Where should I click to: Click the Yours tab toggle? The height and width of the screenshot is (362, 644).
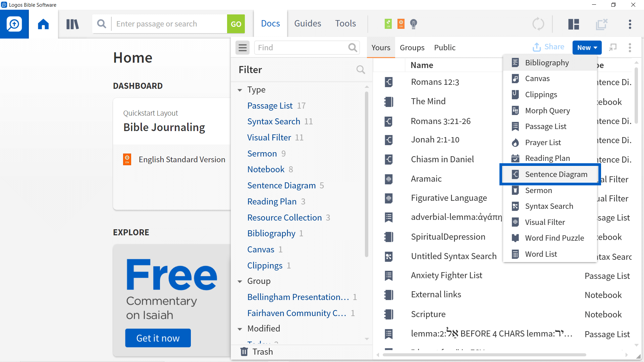[x=381, y=47]
